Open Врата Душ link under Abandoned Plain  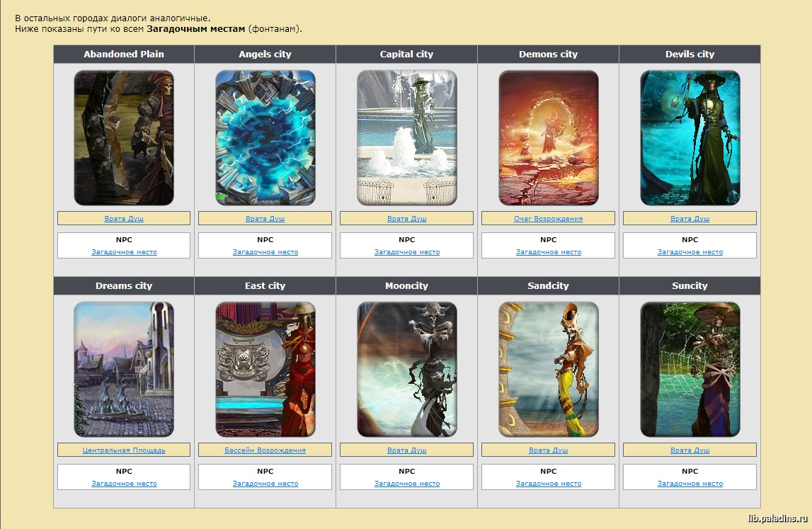(124, 219)
